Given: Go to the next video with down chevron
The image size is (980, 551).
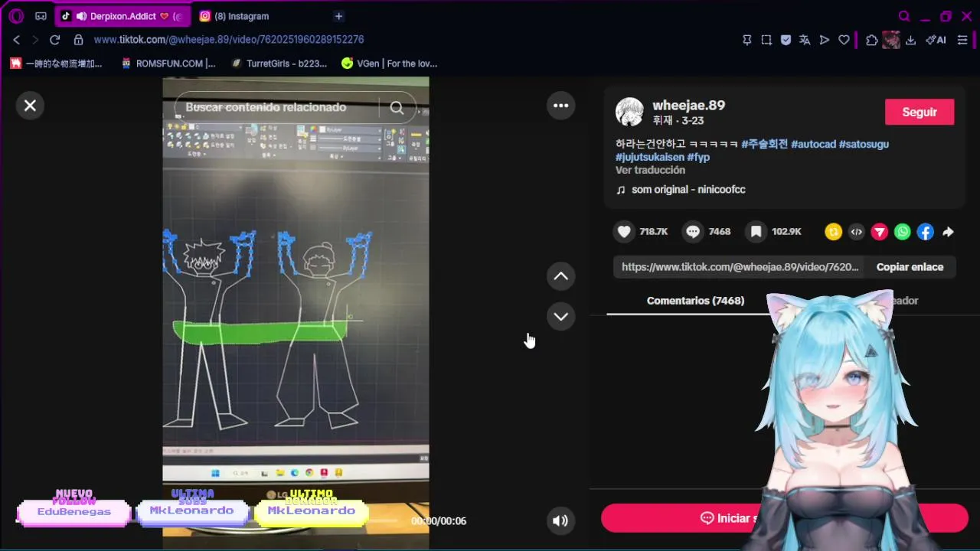Looking at the screenshot, I should [x=561, y=316].
